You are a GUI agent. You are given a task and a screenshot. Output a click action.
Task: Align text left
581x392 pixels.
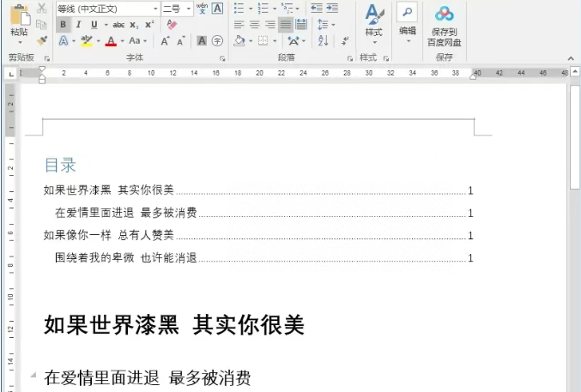tap(239, 25)
